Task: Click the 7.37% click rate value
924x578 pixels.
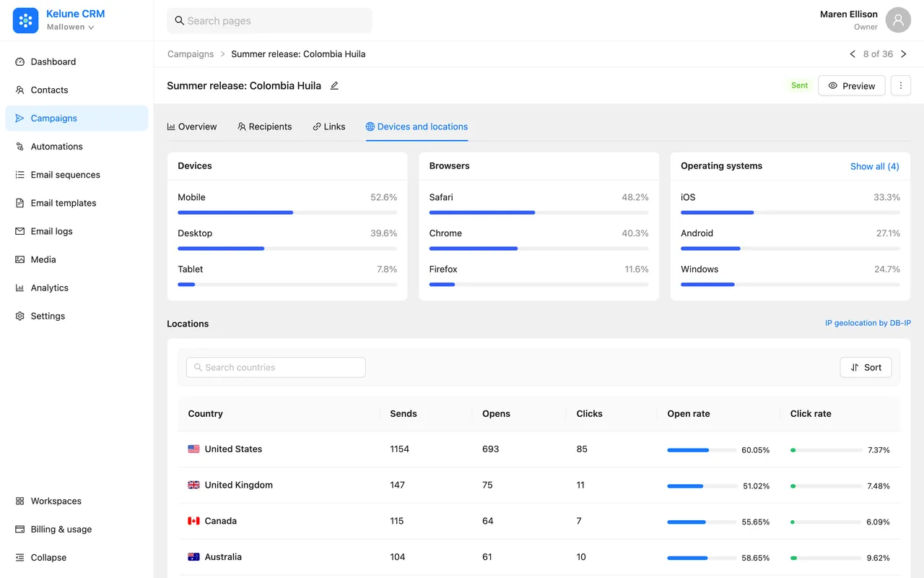Action: [879, 450]
